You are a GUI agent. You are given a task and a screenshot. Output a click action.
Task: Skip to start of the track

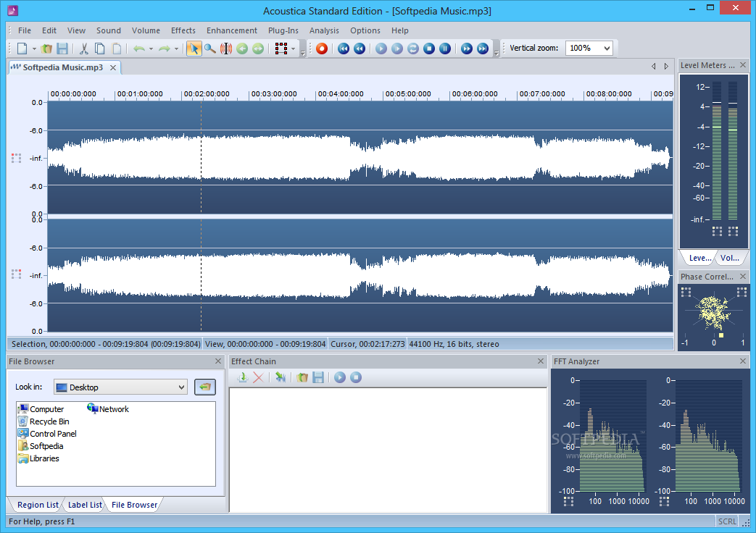(x=344, y=49)
